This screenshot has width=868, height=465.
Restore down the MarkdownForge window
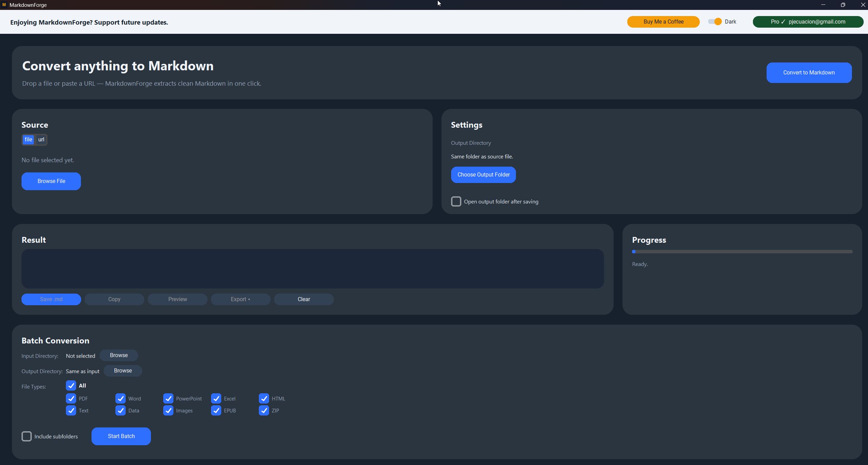(x=843, y=5)
